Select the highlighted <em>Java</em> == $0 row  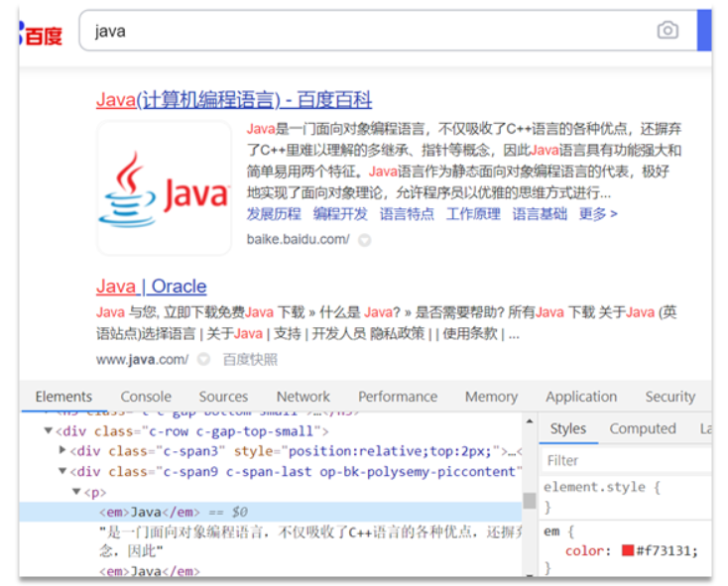pyautogui.click(x=271, y=512)
